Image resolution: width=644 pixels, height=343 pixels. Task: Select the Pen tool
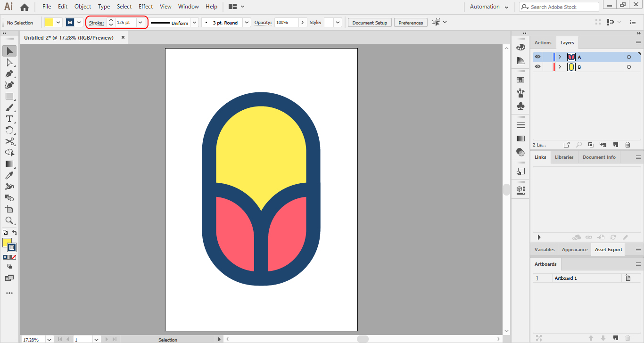pyautogui.click(x=9, y=73)
